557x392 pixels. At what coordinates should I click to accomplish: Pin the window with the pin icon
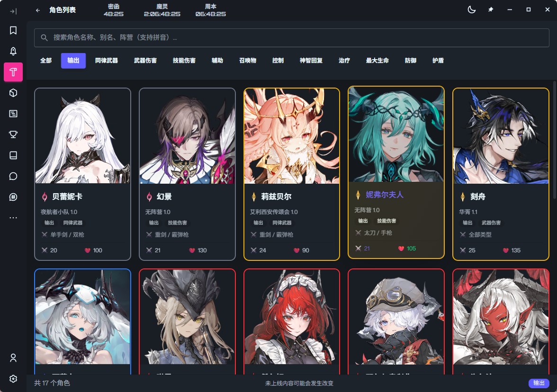(x=491, y=9)
